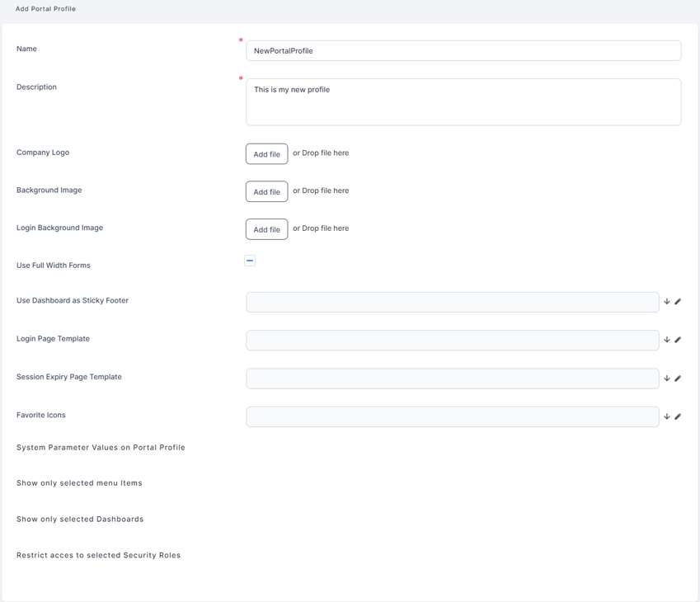Click pencil edit icon for Favorite Icons
Image resolution: width=700 pixels, height=602 pixels.
(678, 416)
